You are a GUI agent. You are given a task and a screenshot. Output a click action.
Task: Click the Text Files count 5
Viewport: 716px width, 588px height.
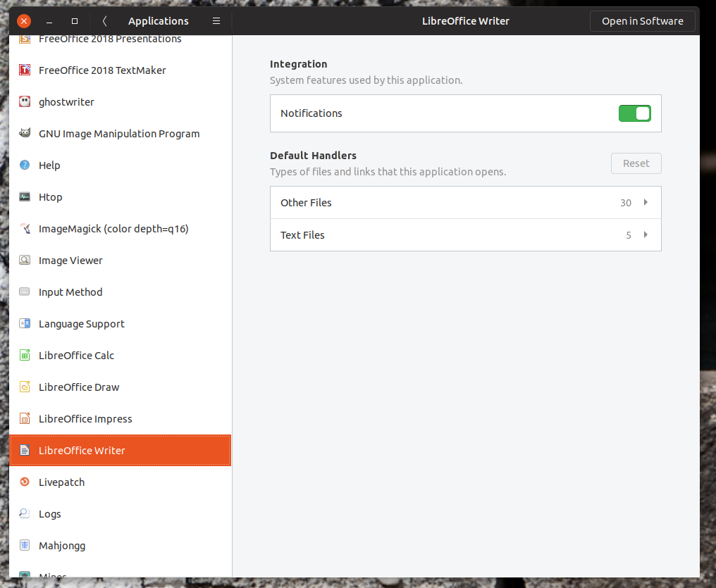click(629, 235)
